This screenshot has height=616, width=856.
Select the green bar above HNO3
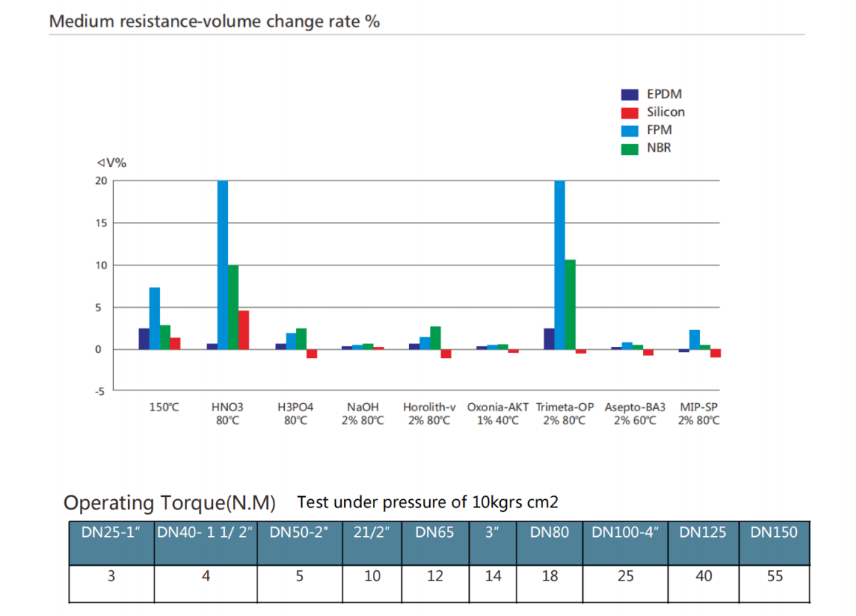pyautogui.click(x=233, y=307)
